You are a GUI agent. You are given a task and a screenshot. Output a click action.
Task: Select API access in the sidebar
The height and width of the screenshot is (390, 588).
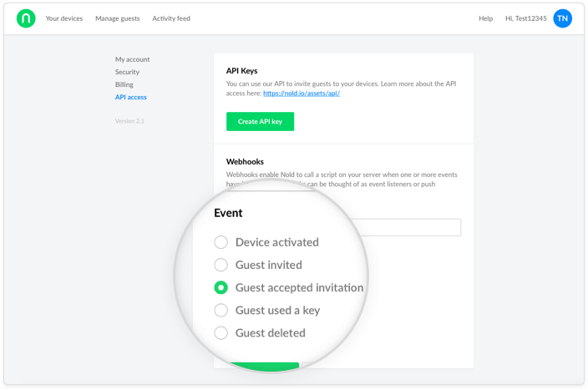click(131, 97)
